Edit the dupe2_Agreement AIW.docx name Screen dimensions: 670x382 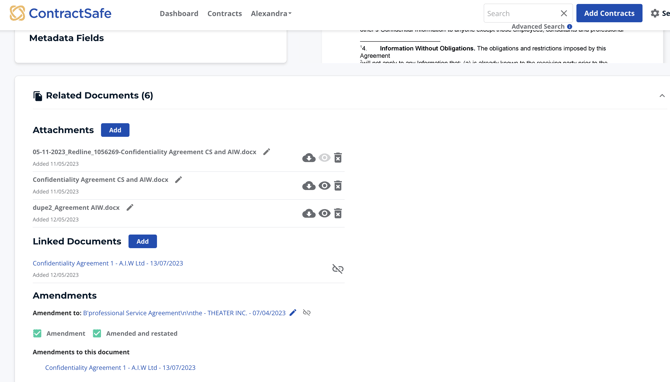[130, 207]
